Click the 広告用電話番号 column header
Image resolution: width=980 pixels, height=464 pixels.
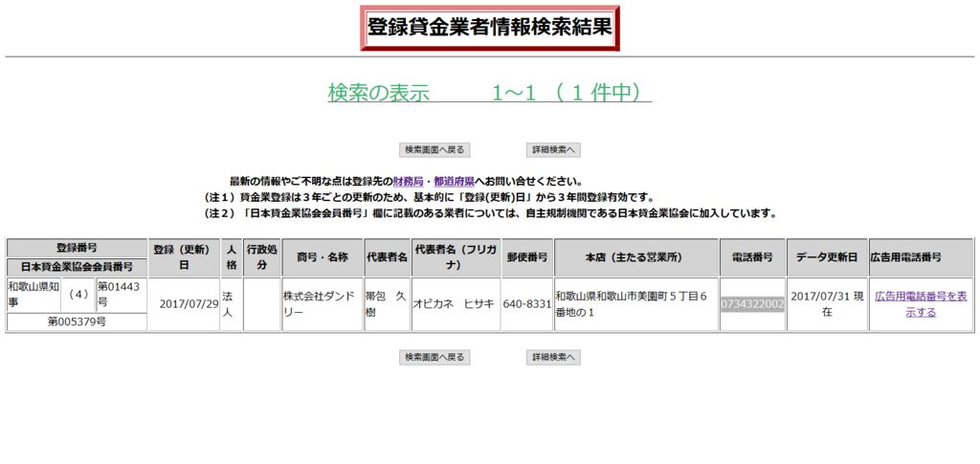point(922,257)
